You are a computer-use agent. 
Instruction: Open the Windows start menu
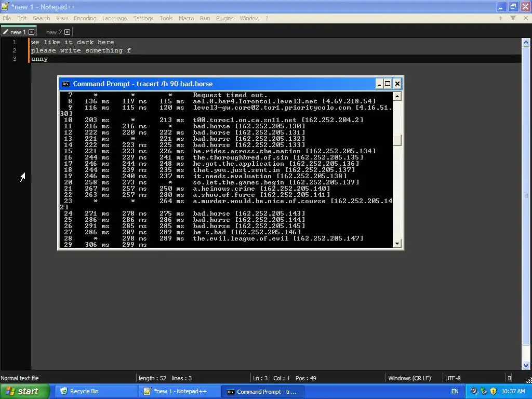coord(24,392)
